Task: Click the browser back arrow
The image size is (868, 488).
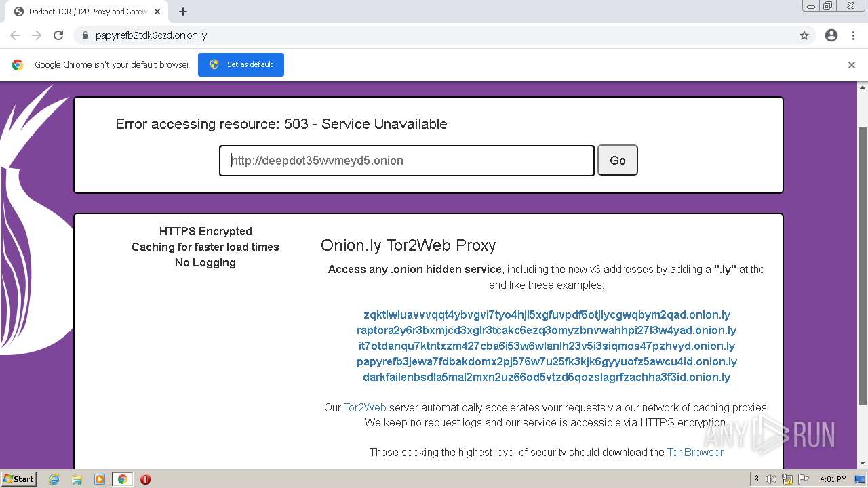Action: coord(15,35)
